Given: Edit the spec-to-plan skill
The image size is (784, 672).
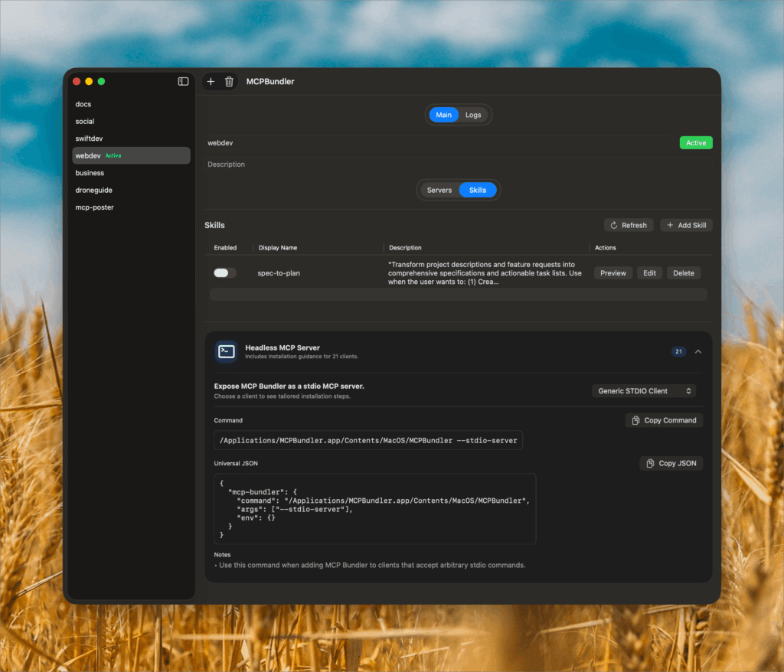Looking at the screenshot, I should (x=649, y=273).
